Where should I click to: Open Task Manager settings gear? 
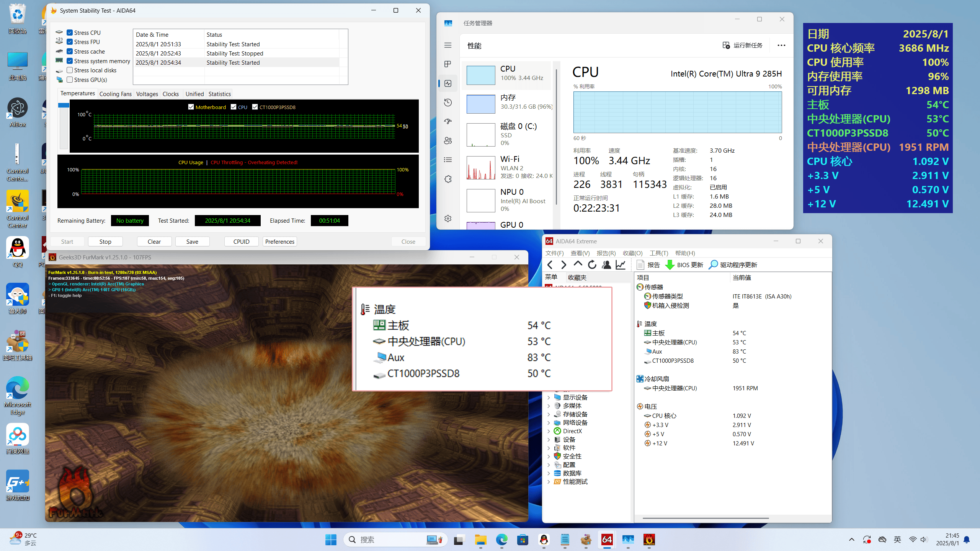click(x=448, y=218)
